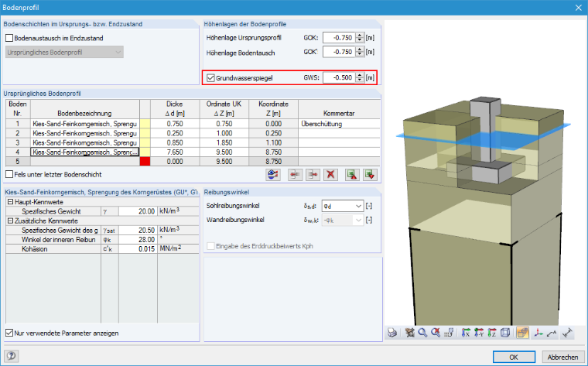588x366 pixels.
Task: Click the red X delete row button
Action: click(x=331, y=175)
